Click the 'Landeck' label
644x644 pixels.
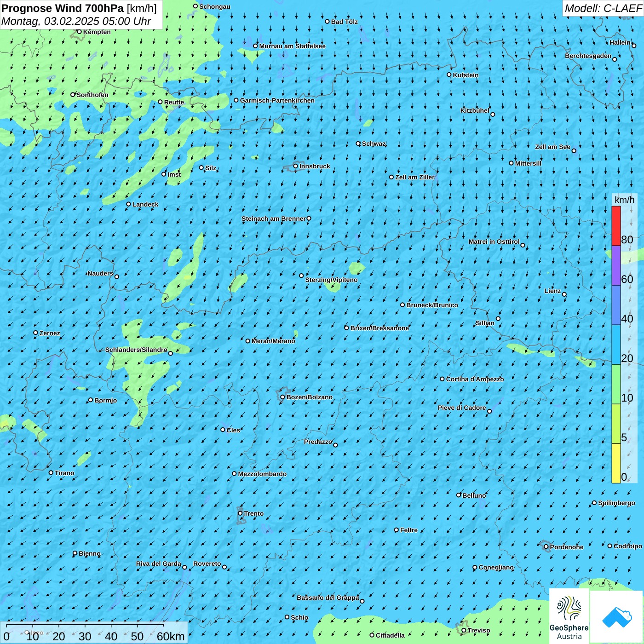(145, 204)
